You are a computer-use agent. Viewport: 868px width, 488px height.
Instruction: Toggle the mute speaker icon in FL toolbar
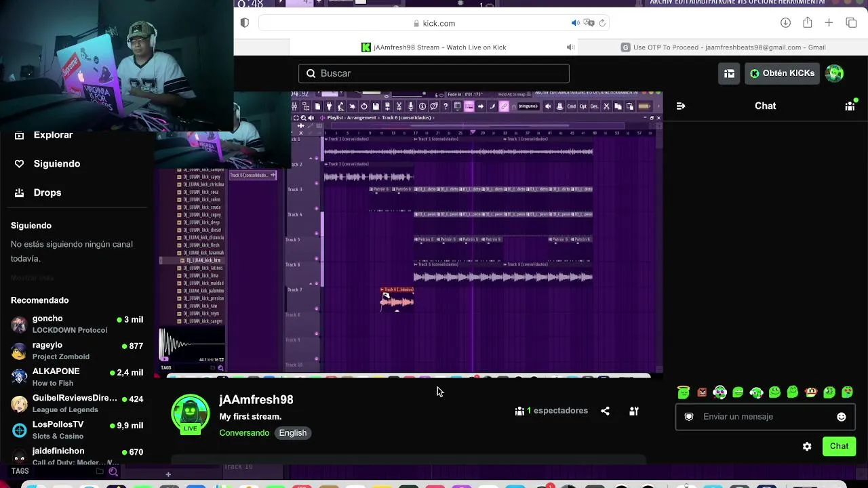click(548, 106)
